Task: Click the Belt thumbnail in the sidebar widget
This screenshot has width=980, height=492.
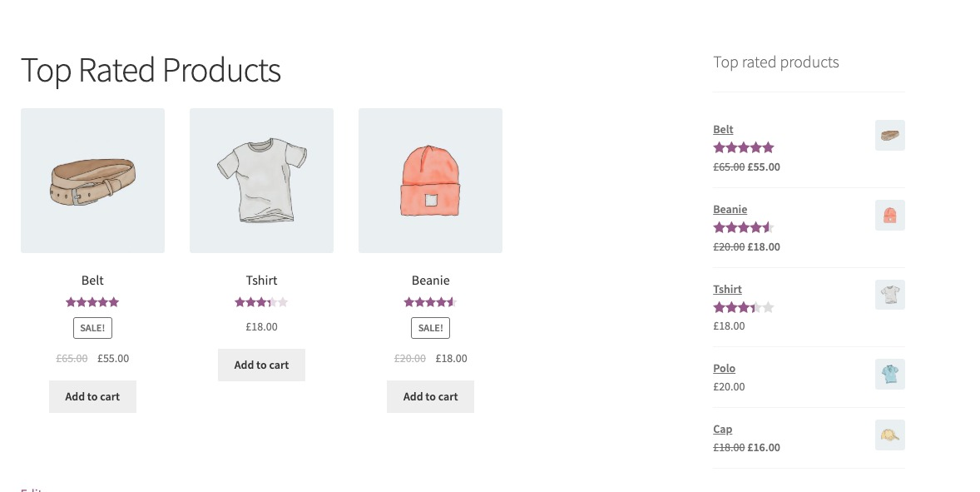Action: pos(889,135)
